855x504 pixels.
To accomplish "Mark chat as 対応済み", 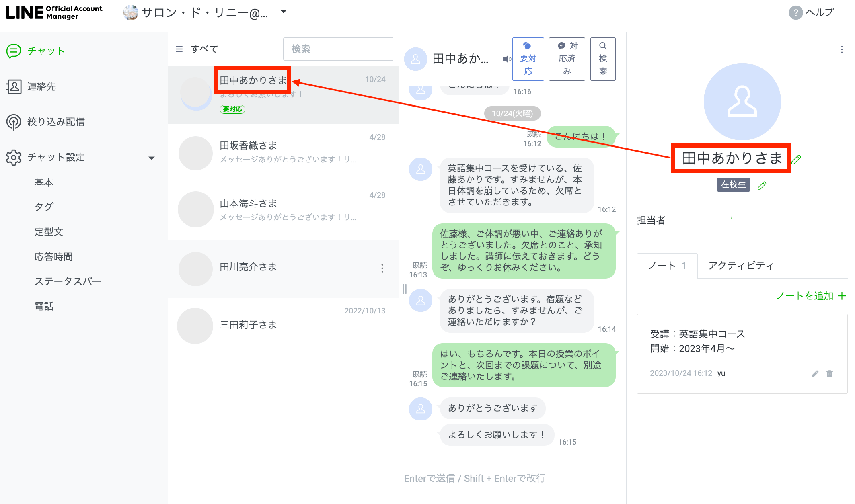I will pos(567,59).
